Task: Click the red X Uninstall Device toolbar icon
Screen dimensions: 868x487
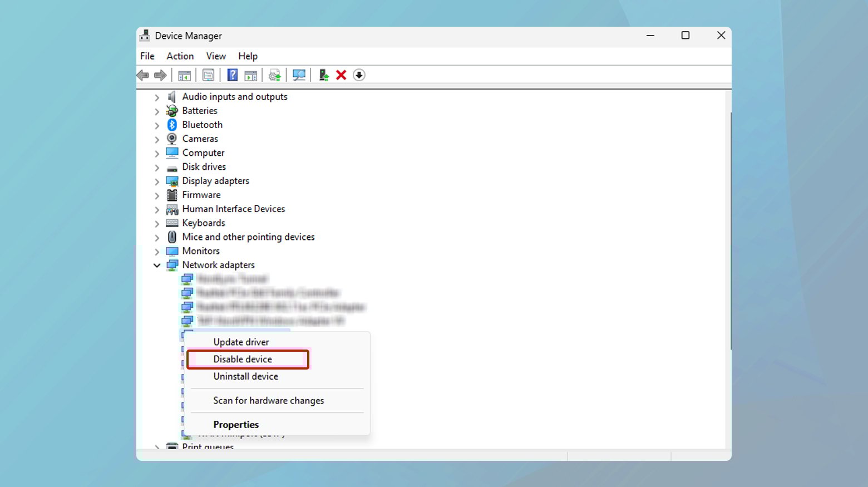Action: (341, 75)
